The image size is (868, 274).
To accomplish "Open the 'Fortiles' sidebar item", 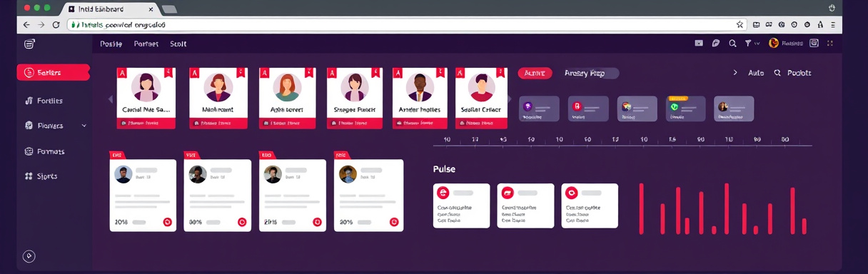I will coord(44,101).
